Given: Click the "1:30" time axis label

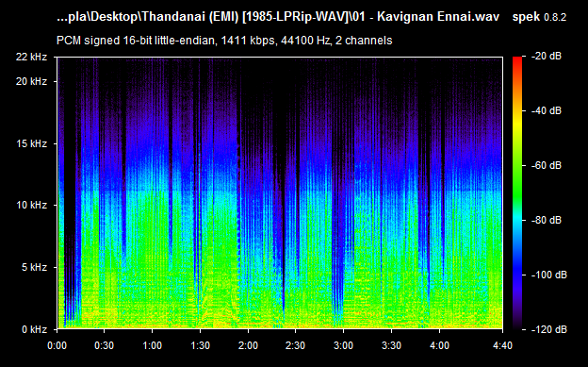Looking at the screenshot, I should [x=201, y=345].
